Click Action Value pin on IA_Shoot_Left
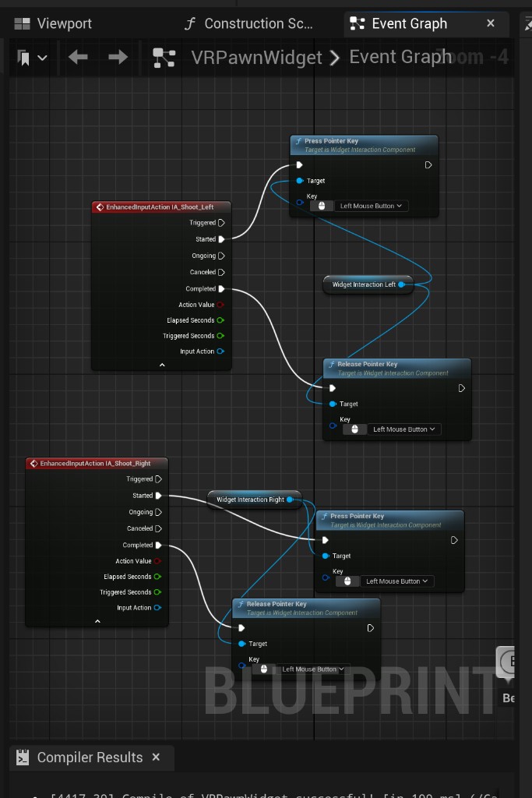 pyautogui.click(x=220, y=305)
